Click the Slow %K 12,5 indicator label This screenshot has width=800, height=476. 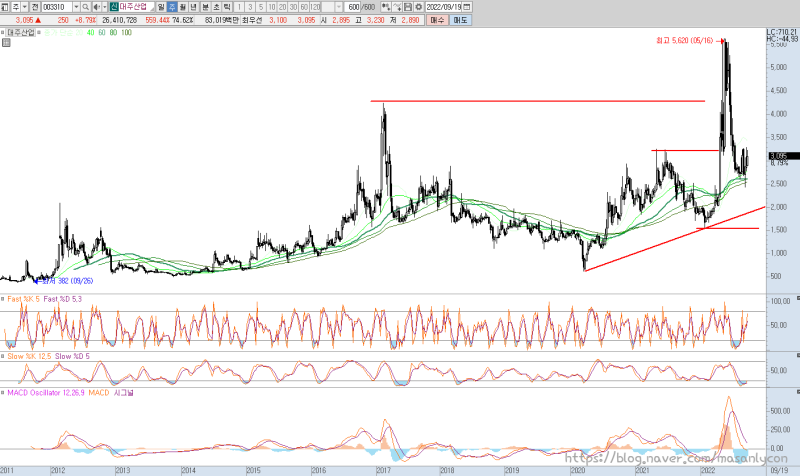coord(29,356)
